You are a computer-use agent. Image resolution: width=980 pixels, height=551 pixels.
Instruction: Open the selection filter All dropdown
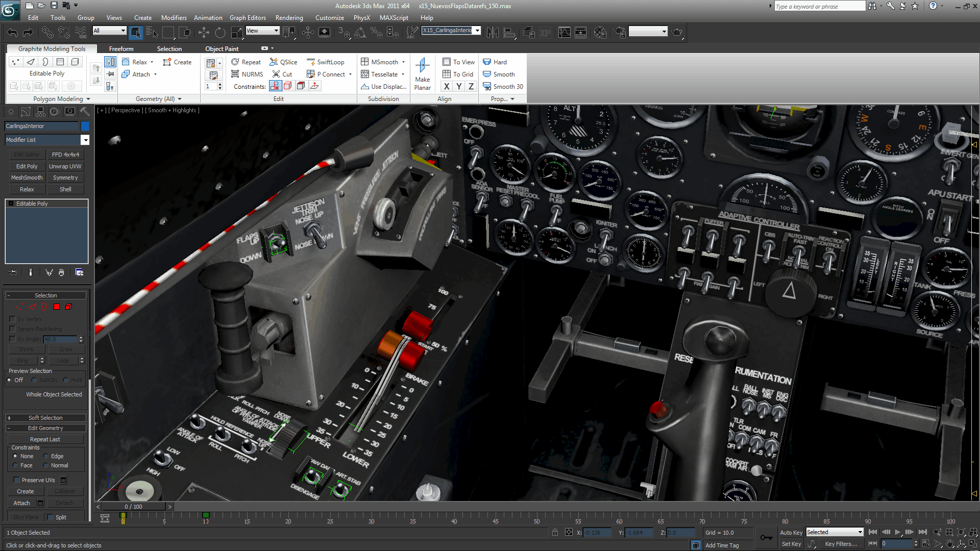pyautogui.click(x=109, y=31)
